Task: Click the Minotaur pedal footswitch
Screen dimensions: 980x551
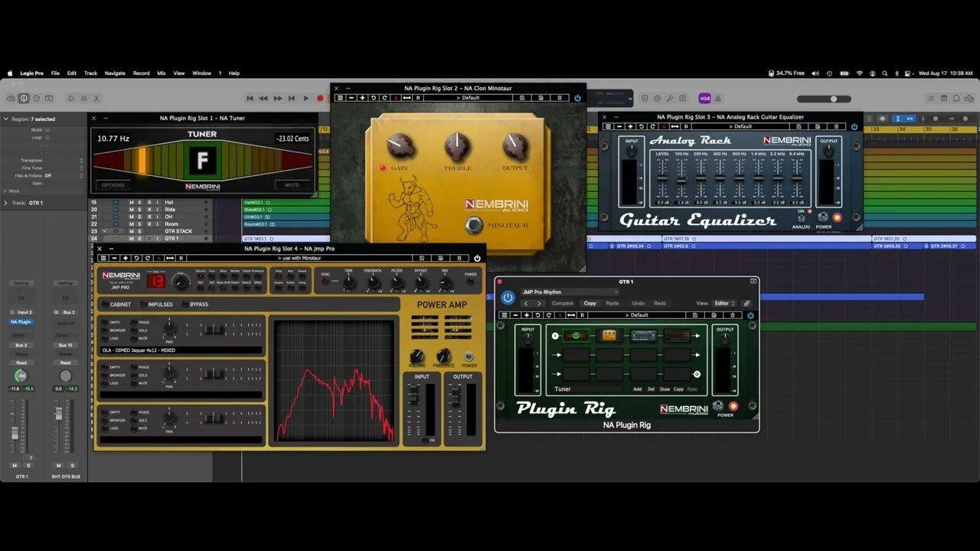Action: pyautogui.click(x=475, y=226)
